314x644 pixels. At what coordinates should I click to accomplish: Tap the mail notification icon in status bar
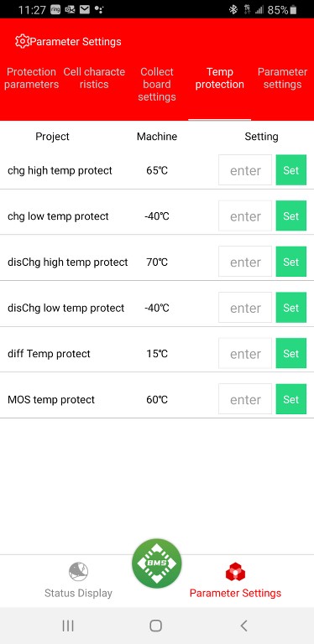tap(85, 9)
